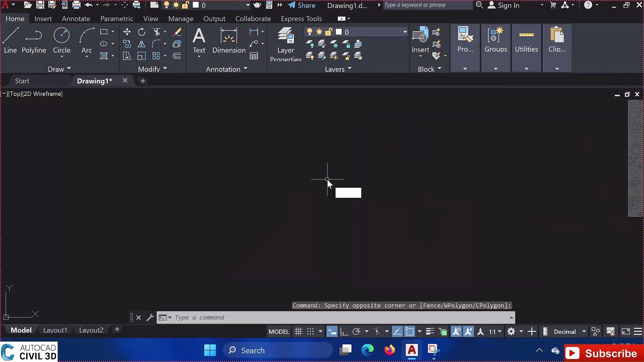This screenshot has height=362, width=644.
Task: Expand the Draw panel
Action: [59, 69]
